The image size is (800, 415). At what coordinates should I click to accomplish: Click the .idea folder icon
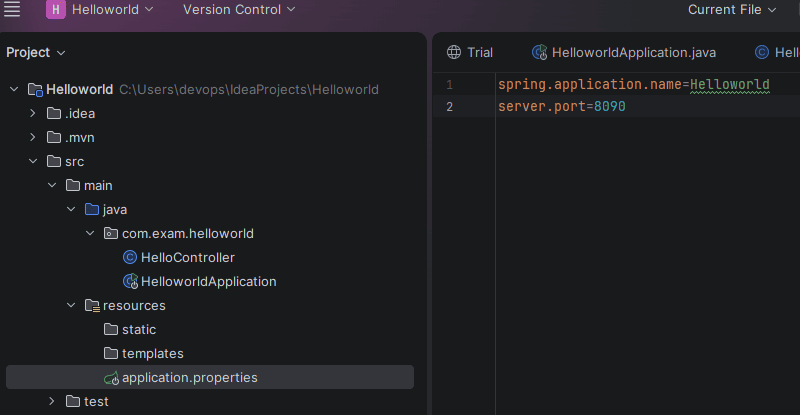coord(54,113)
